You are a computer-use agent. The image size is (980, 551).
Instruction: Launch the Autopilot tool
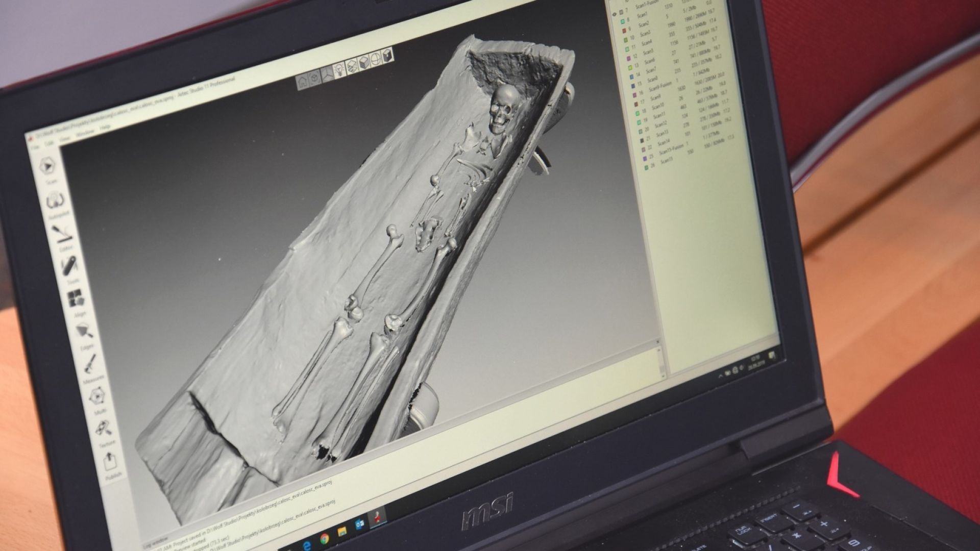pos(55,200)
